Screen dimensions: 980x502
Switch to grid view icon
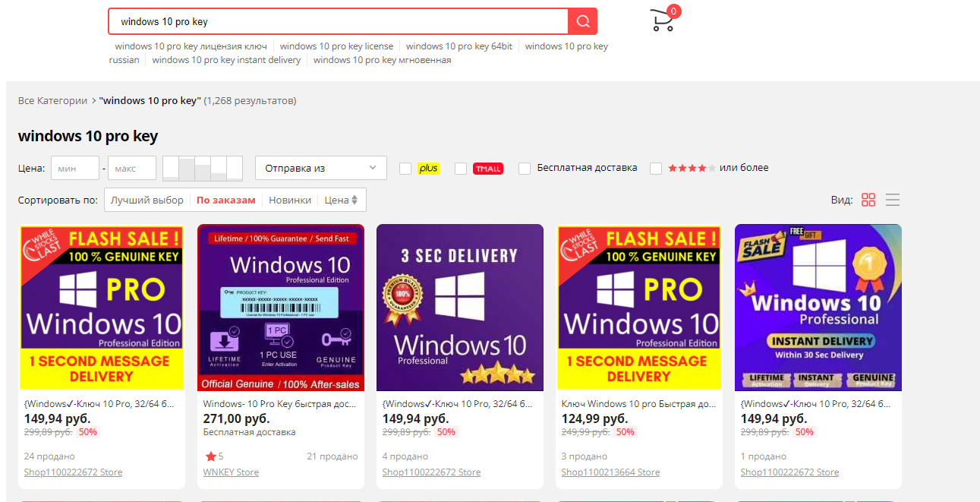point(868,200)
